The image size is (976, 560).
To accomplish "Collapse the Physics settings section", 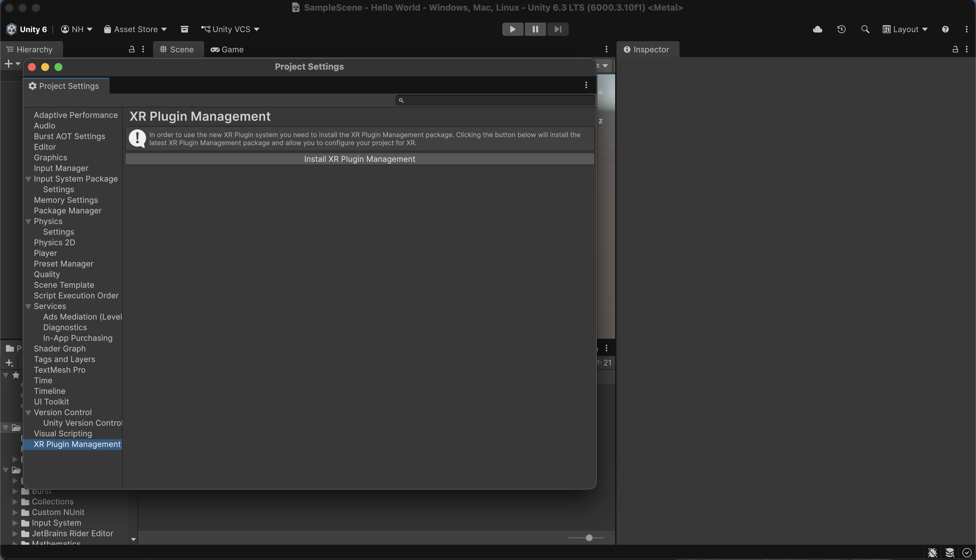I will pyautogui.click(x=29, y=221).
